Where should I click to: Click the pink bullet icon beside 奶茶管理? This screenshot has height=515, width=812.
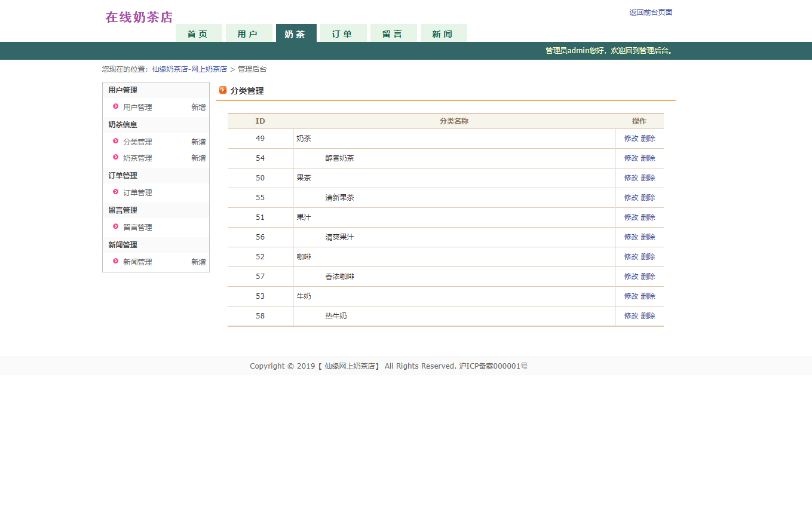pyautogui.click(x=116, y=157)
